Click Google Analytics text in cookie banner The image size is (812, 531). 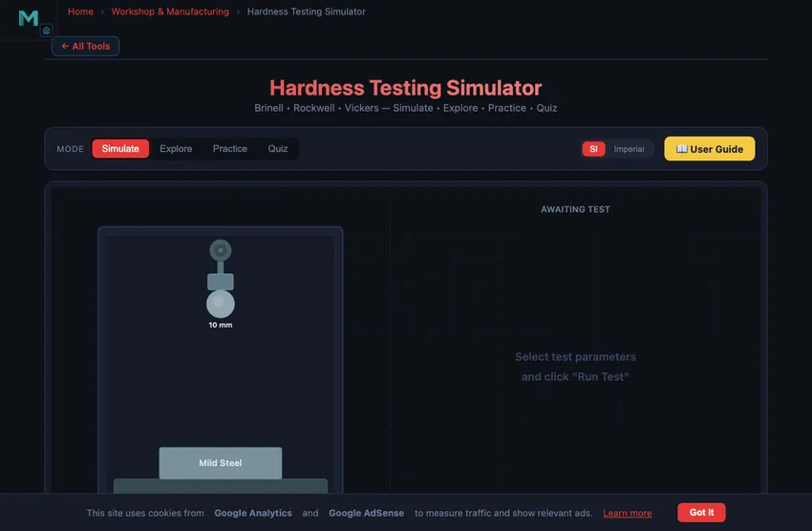click(253, 513)
